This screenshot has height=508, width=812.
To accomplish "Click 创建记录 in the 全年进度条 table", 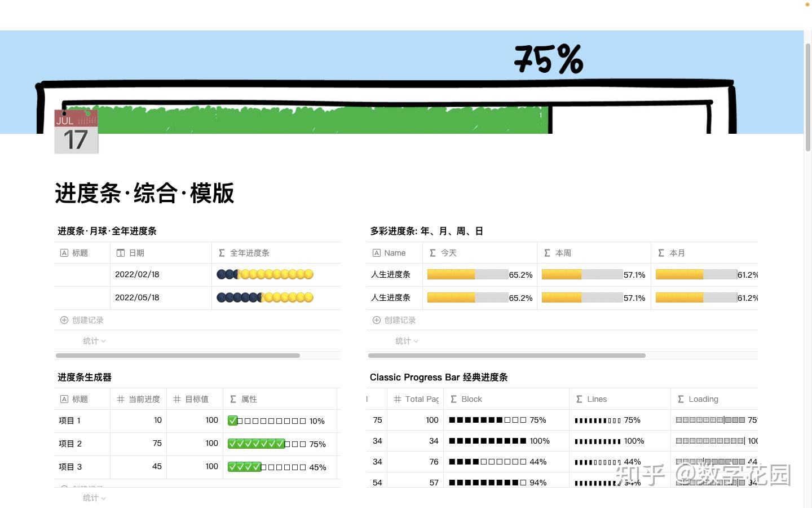I will click(87, 320).
